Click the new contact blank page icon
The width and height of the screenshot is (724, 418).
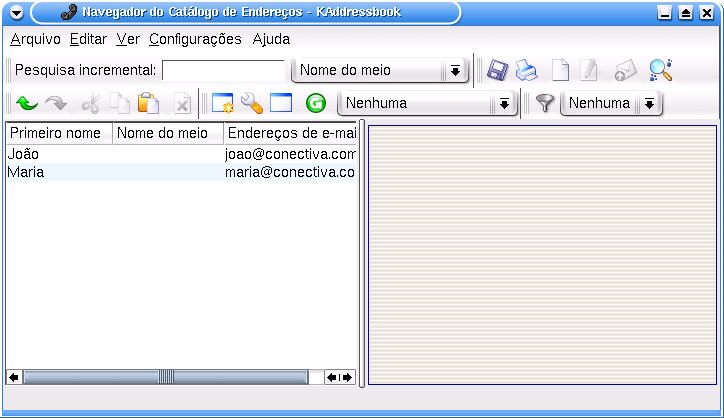(x=560, y=70)
